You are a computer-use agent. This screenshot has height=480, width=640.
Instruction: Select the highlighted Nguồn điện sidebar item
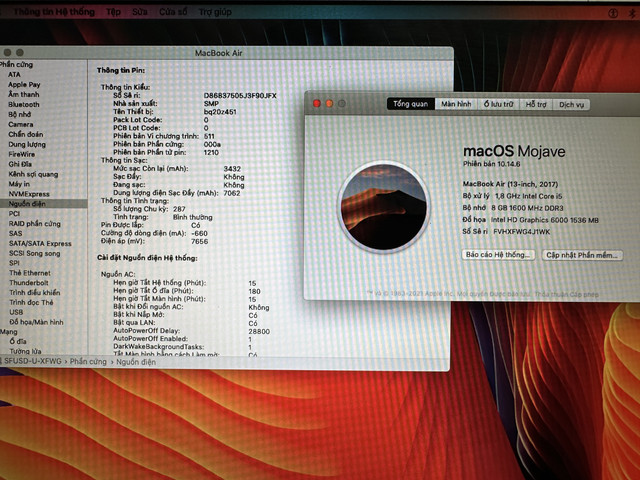tap(43, 203)
